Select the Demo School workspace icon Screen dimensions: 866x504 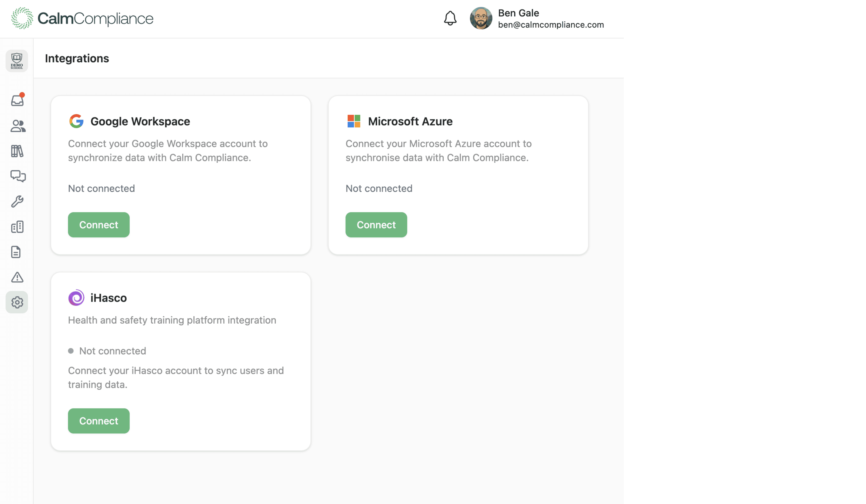pyautogui.click(x=16, y=61)
